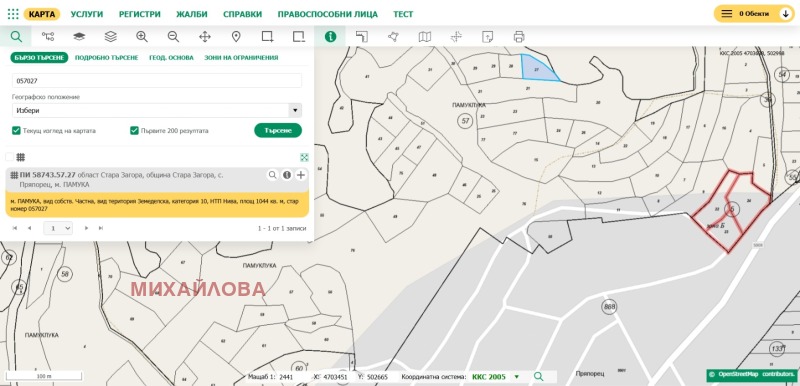Go to previous results page
Screen dimensions: 800x386
pyautogui.click(x=29, y=228)
